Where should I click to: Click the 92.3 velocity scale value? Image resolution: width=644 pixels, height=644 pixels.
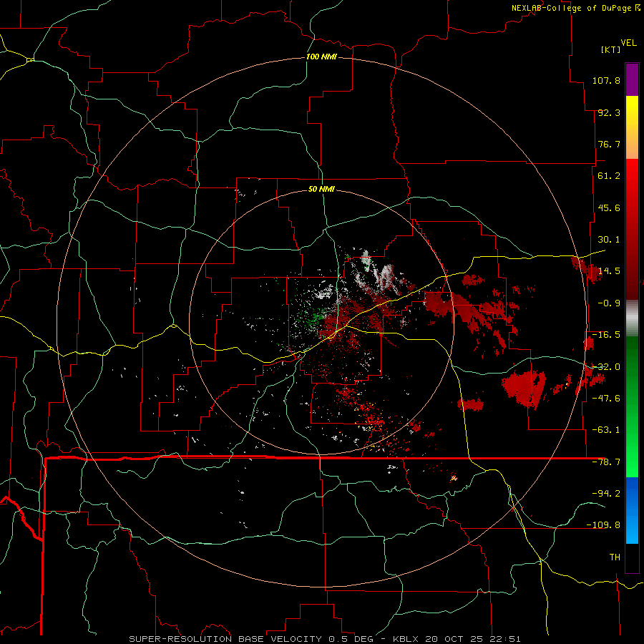[x=609, y=112]
